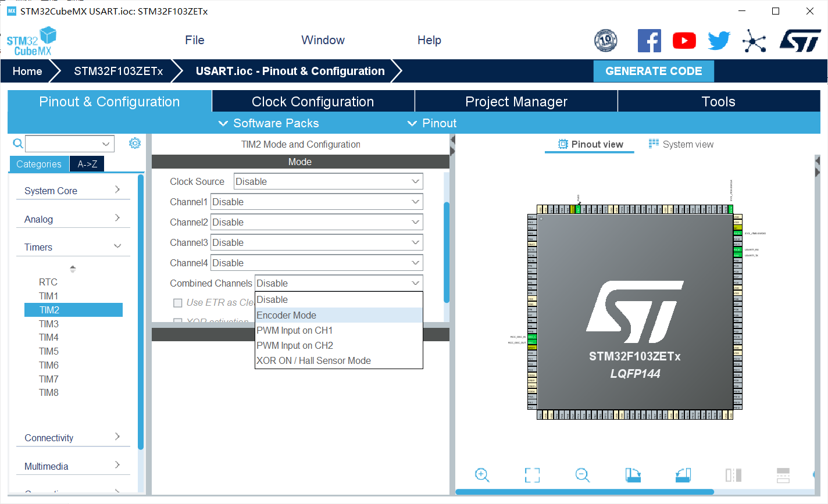Choose Disable option in Combined Channels list
Viewport: 828px width, 504px height.
point(339,299)
